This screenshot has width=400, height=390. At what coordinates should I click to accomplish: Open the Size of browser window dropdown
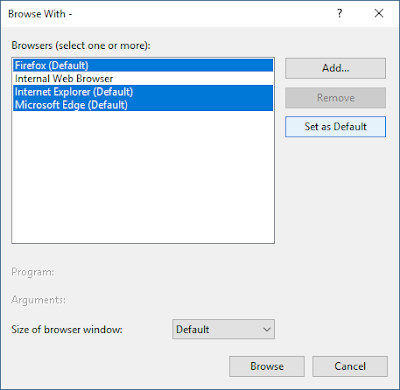point(223,329)
